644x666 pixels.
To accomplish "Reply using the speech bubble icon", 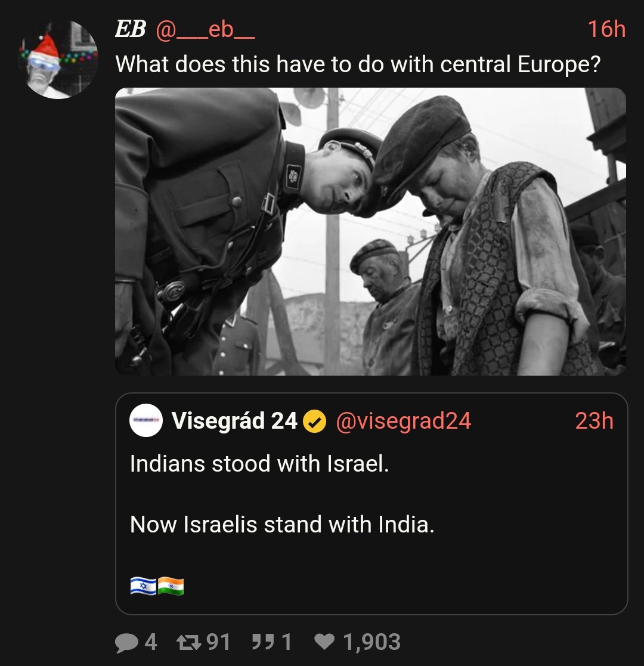I will [x=126, y=642].
